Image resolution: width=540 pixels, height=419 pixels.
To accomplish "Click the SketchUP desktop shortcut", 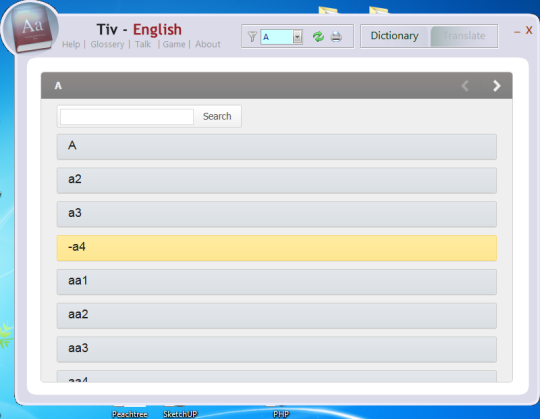I will [x=180, y=413].
